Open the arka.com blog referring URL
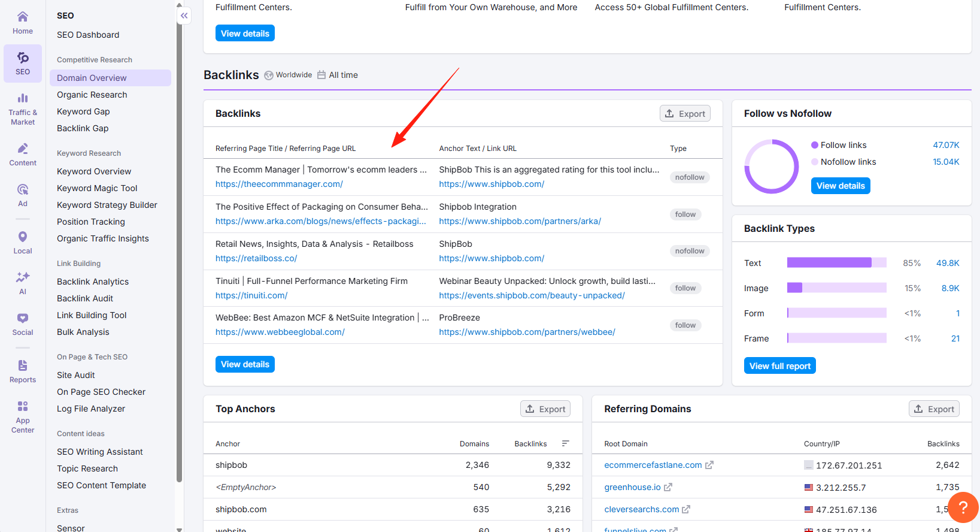Screen dimensions: 980x532 coord(321,221)
